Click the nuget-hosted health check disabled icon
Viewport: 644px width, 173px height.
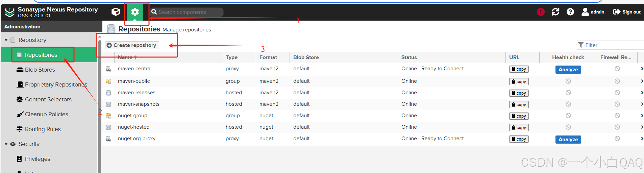tap(568, 127)
